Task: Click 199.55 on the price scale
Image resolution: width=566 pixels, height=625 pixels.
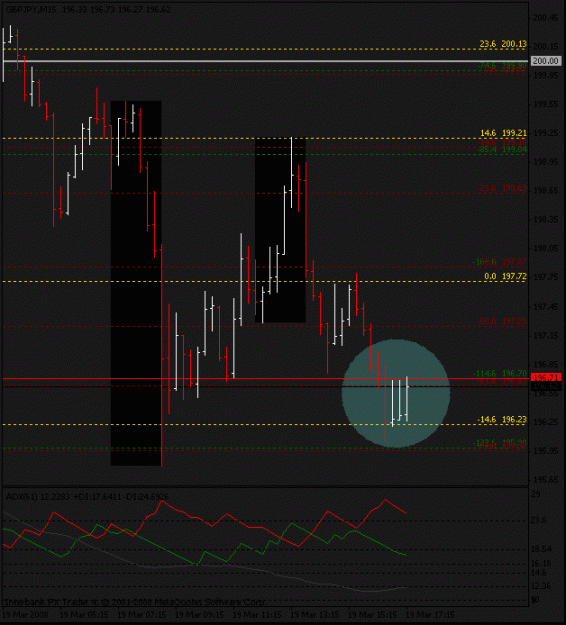Action: click(x=546, y=104)
